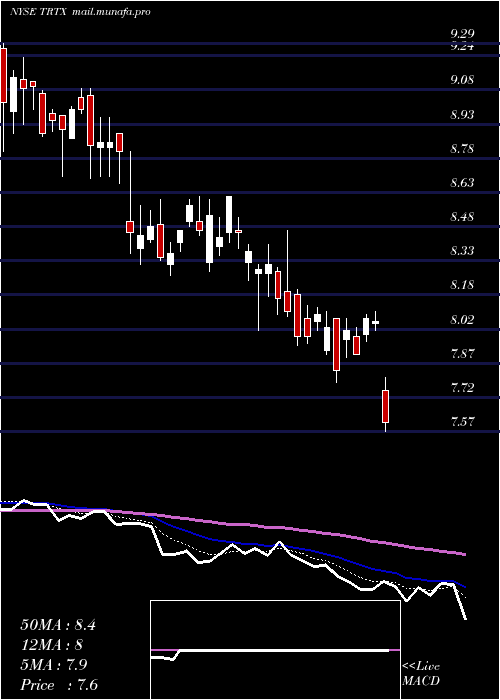
Task: Select the 8.02 price axis label
Action: 462,320
